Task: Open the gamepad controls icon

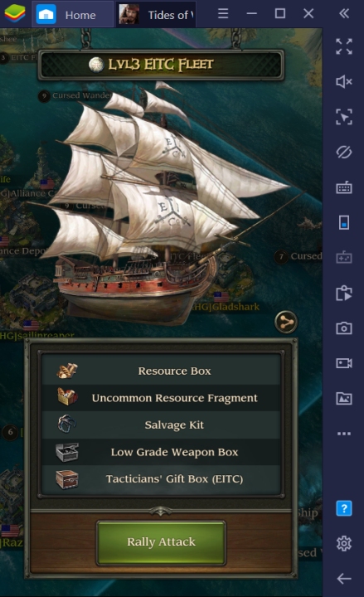Action: [344, 257]
